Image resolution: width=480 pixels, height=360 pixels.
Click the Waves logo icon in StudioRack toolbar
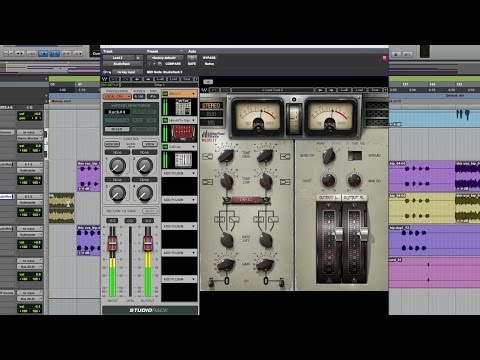coord(105,79)
